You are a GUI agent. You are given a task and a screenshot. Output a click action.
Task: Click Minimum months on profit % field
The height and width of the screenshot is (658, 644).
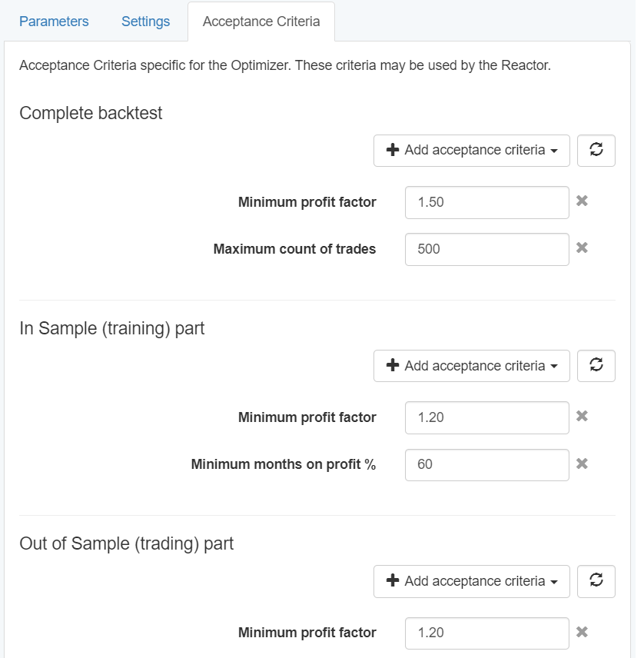pyautogui.click(x=486, y=464)
